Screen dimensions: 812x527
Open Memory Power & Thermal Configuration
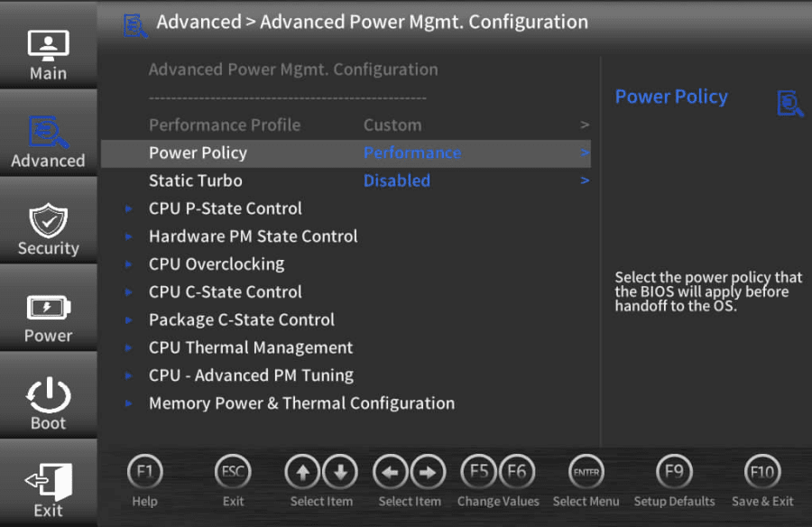[x=302, y=403]
